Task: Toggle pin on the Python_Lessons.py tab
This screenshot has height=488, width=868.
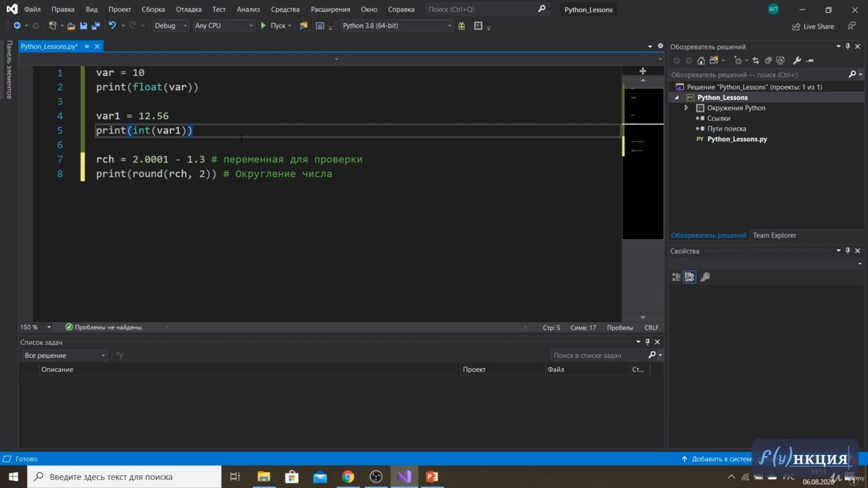Action: coord(87,47)
